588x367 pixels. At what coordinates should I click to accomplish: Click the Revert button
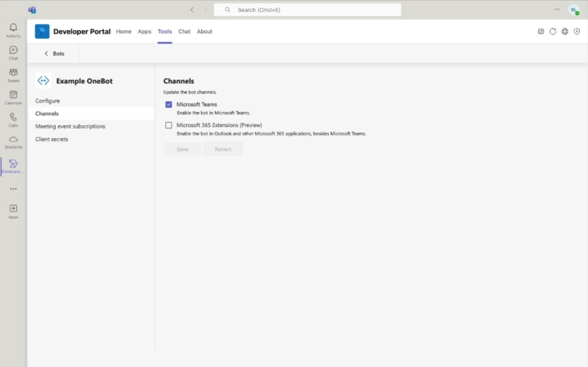223,149
